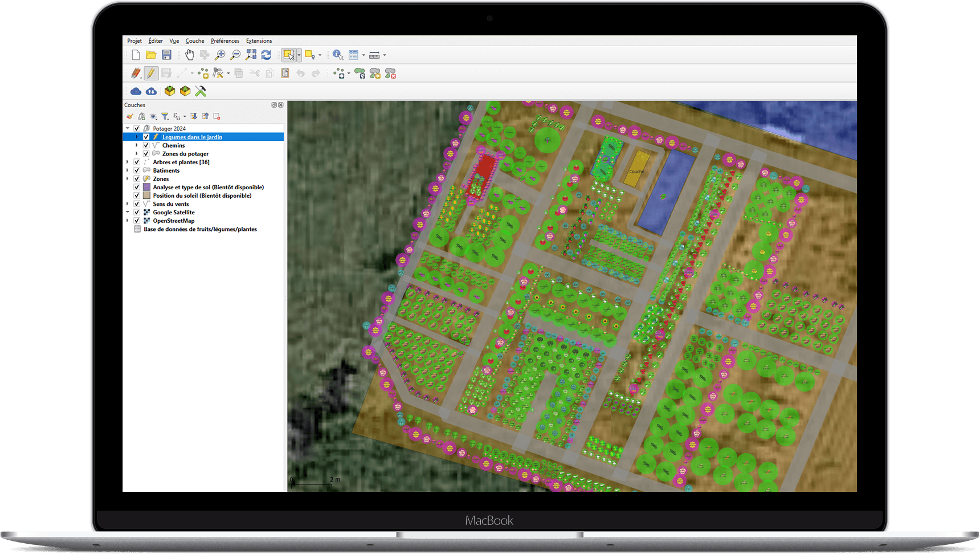The image size is (980, 554).
Task: Open the hammer and wrench tools icon
Action: pyautogui.click(x=201, y=91)
